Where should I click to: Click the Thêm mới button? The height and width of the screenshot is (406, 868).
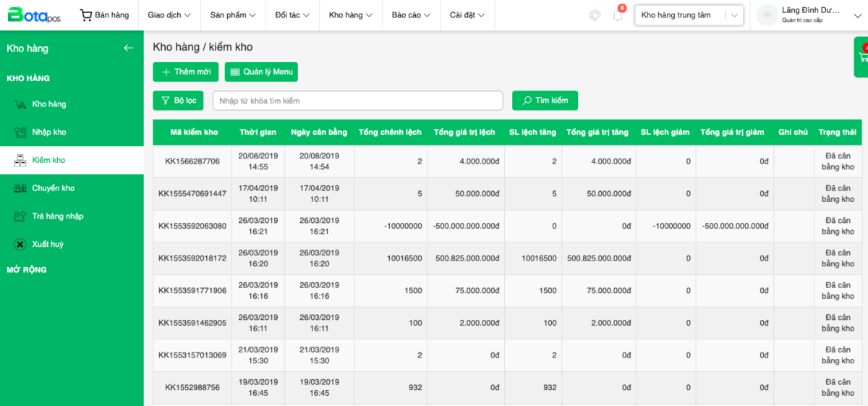(185, 72)
